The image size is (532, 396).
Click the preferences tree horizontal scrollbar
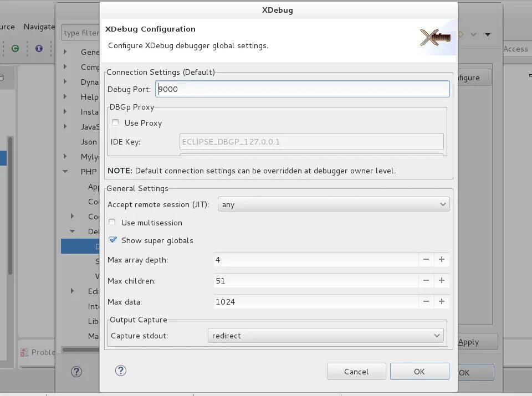[81, 349]
